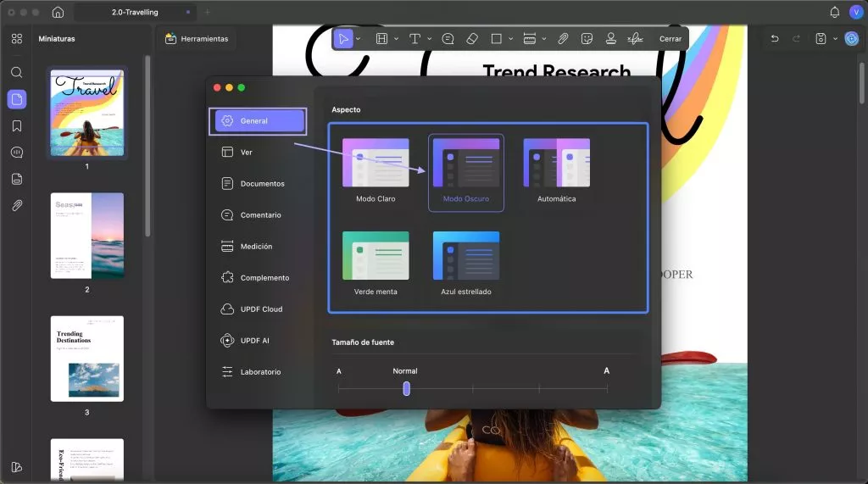
Task: Select page 1 Travel thumbnail
Action: pyautogui.click(x=87, y=113)
